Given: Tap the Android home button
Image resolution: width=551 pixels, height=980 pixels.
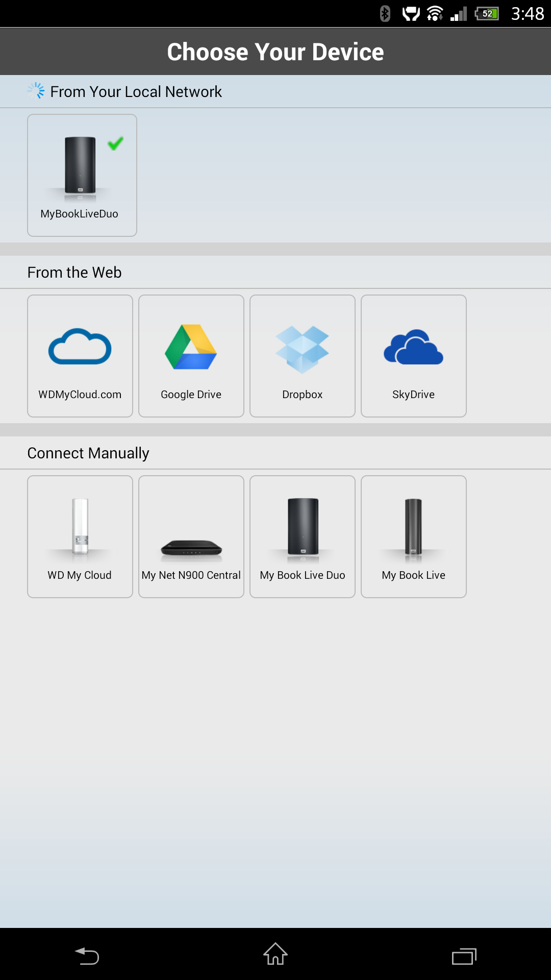Looking at the screenshot, I should (275, 954).
